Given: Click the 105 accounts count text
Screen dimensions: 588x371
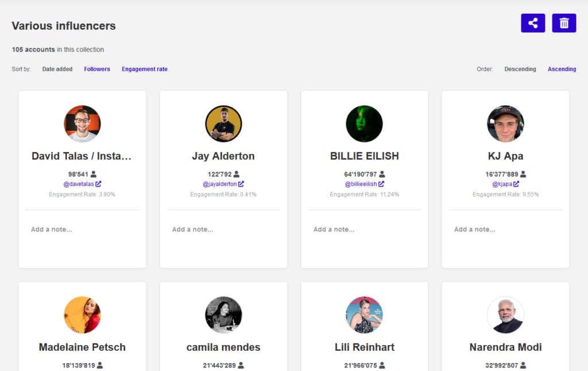Looking at the screenshot, I should coord(33,49).
